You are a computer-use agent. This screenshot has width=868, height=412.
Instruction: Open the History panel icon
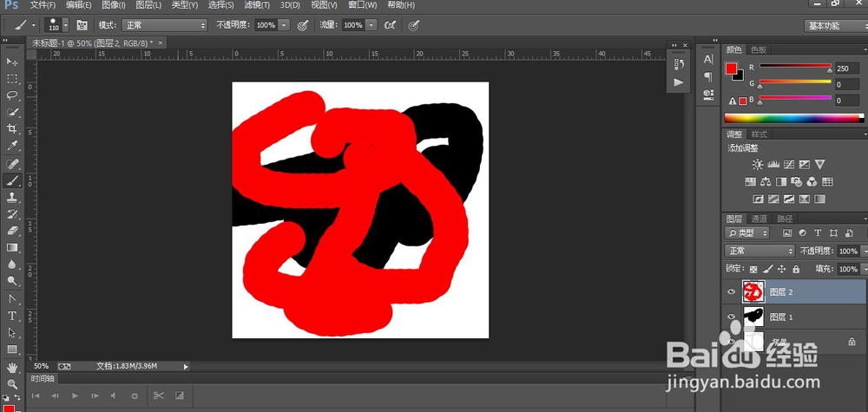pyautogui.click(x=680, y=64)
